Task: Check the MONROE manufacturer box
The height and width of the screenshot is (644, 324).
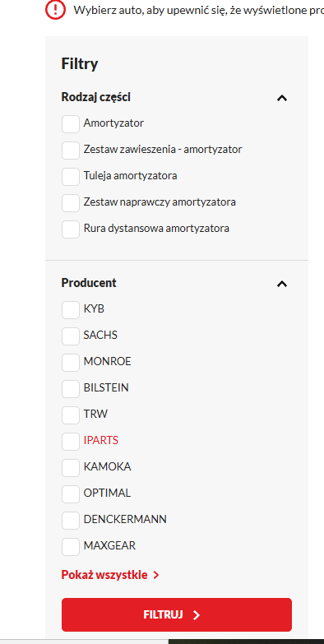Action: [71, 362]
